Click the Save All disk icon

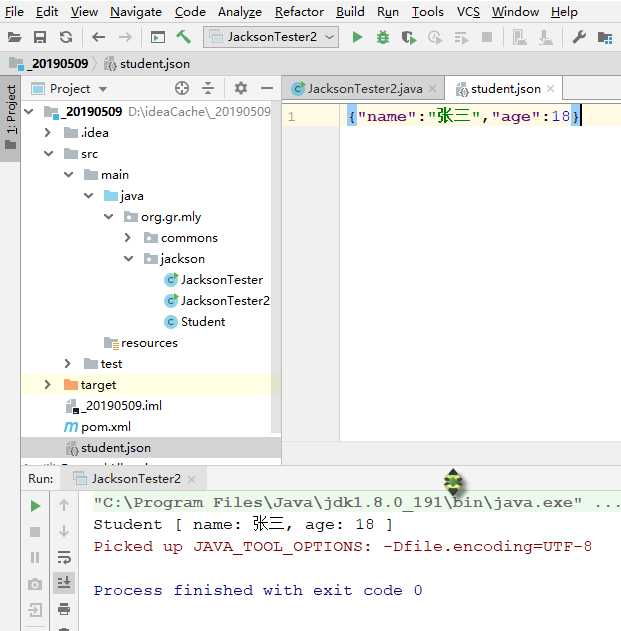(40, 37)
